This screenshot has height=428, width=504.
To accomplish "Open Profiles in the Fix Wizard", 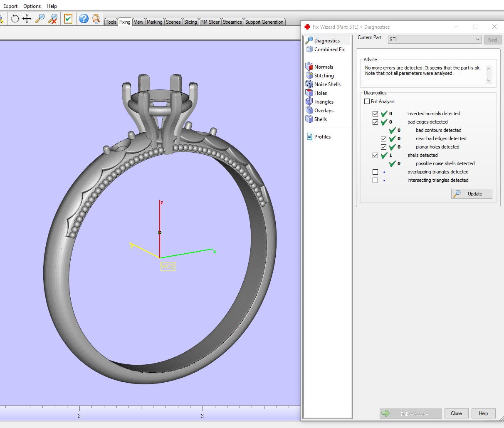I will 322,137.
